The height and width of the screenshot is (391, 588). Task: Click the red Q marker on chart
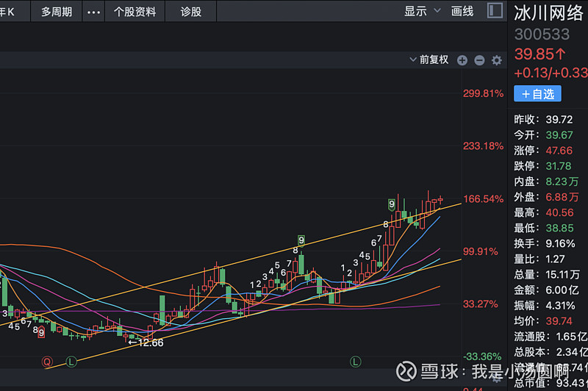coord(47,362)
